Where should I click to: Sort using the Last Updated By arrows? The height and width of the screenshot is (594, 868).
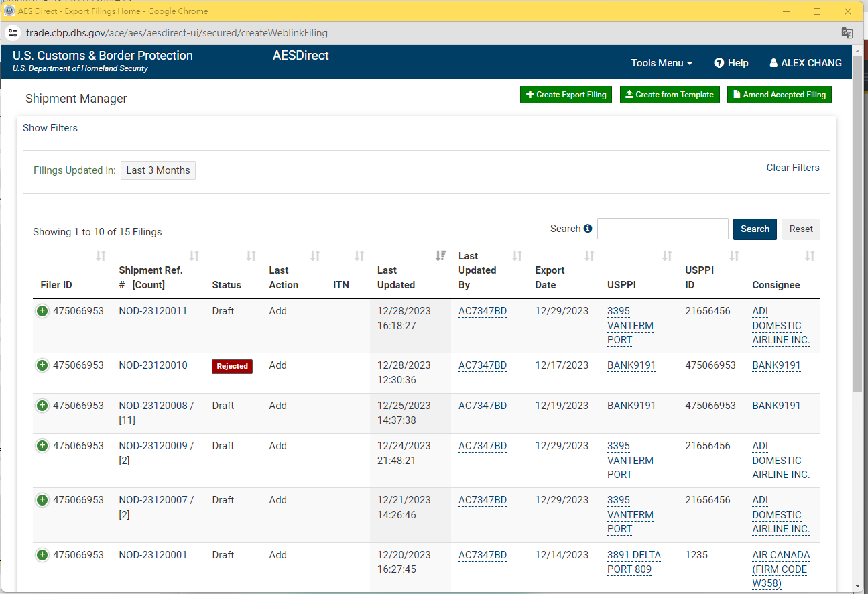coord(517,255)
